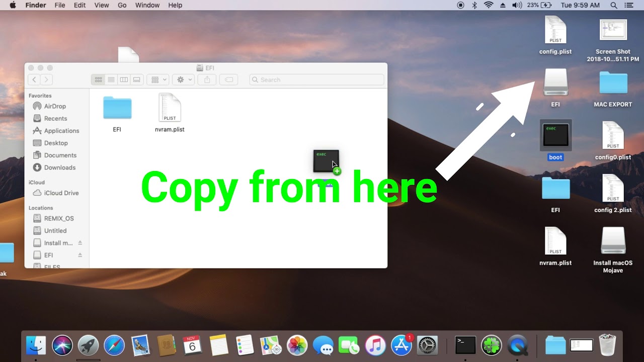The image size is (644, 362).
Task: Open the Trash in the Dock
Action: coord(608,345)
